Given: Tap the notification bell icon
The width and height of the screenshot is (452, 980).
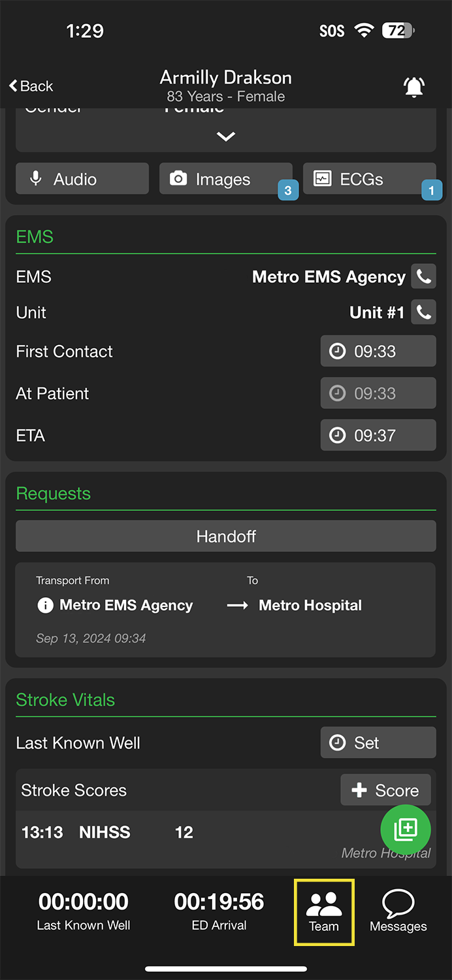Looking at the screenshot, I should tap(414, 87).
